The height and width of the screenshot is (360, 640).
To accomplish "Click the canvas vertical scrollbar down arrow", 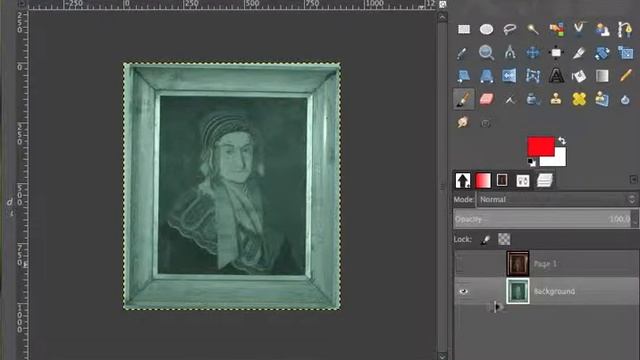I will tap(442, 356).
